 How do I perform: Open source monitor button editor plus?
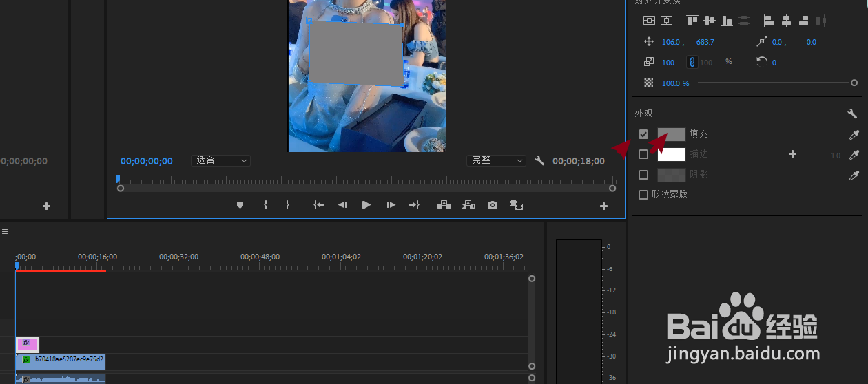47,206
